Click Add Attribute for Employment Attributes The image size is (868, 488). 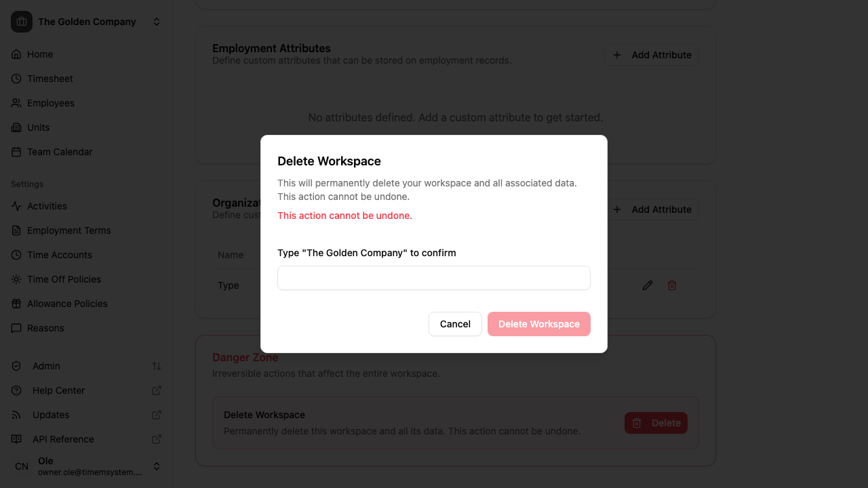coord(651,55)
